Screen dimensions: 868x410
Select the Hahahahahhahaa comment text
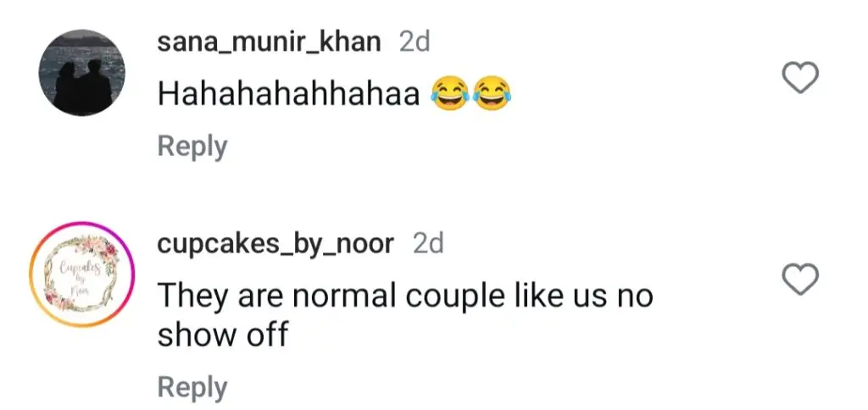[288, 94]
